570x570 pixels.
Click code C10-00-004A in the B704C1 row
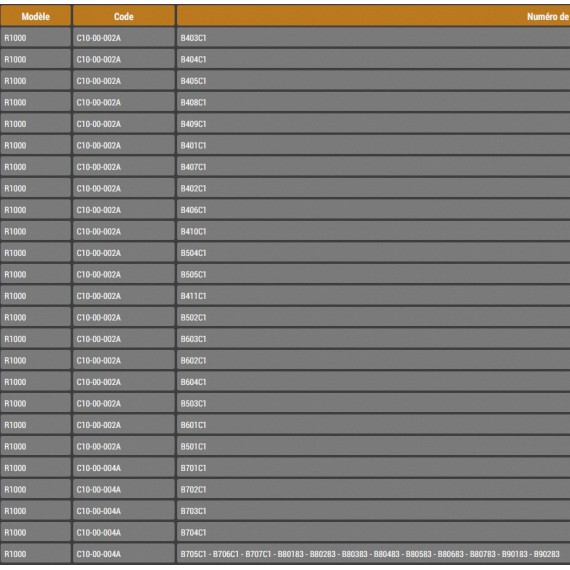pyautogui.click(x=99, y=532)
